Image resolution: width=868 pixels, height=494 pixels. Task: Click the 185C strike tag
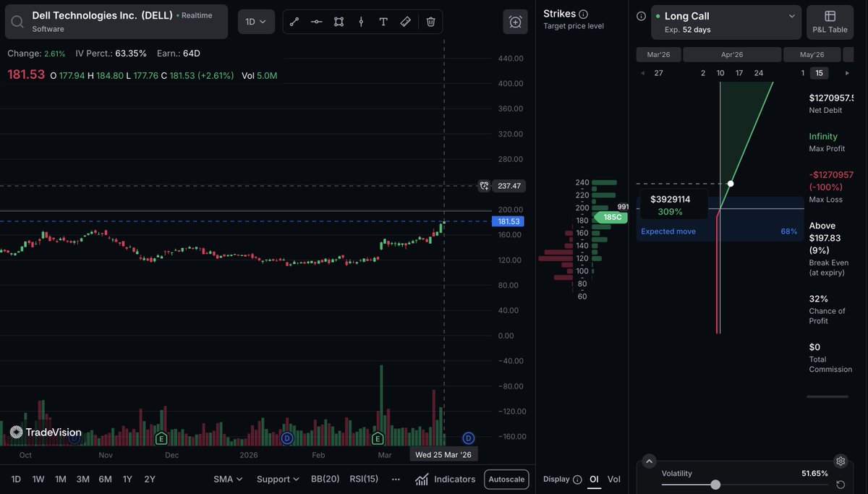point(611,217)
